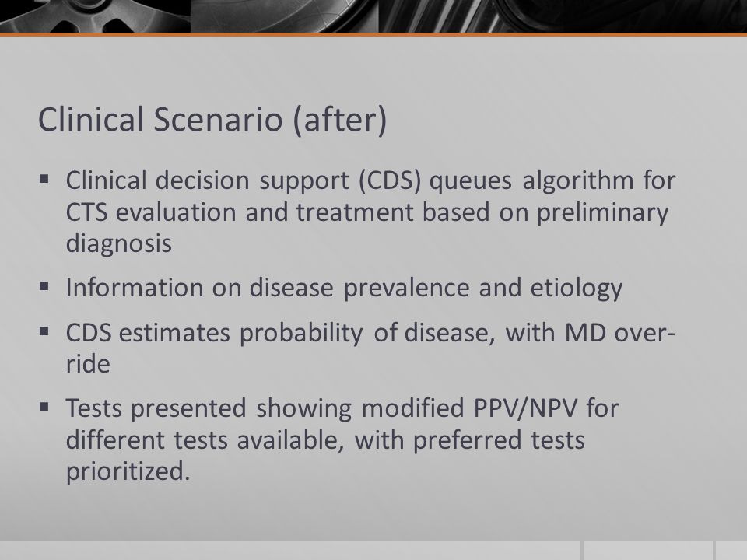Click the wide left footer box

pos(290,551)
